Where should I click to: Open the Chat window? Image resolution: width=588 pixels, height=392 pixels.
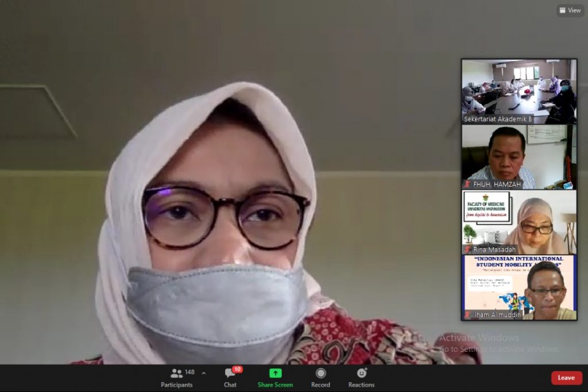230,377
